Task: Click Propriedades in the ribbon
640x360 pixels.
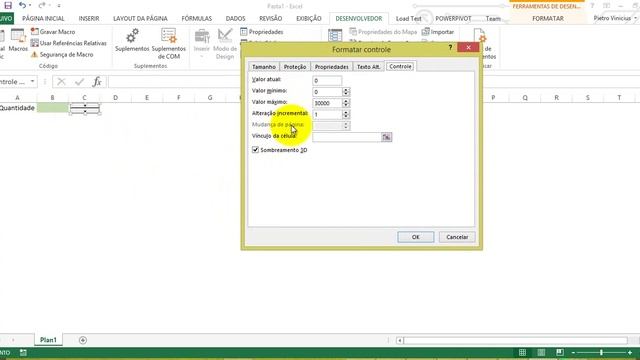Action: click(x=262, y=31)
